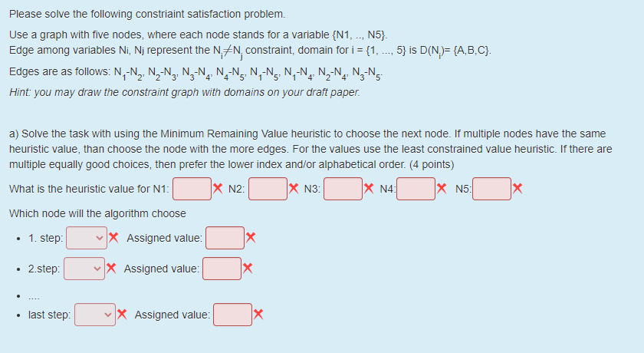
Task: Open the 2.step node dropdown
Action: (x=84, y=269)
